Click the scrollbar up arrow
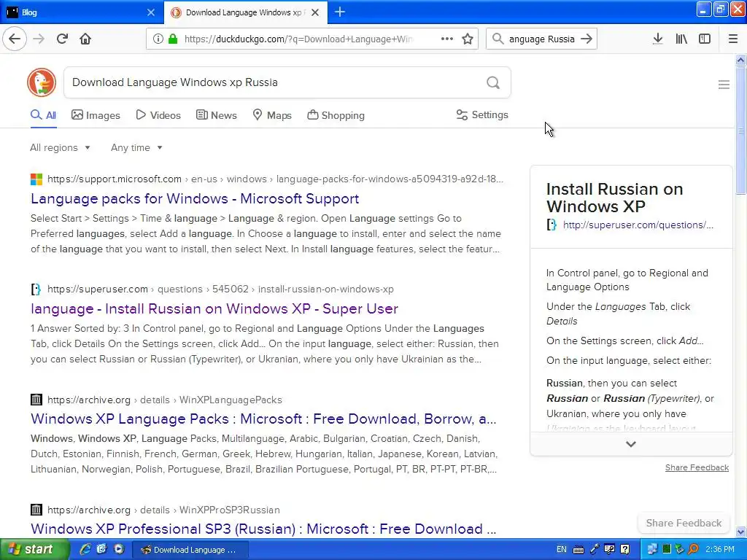This screenshot has width=747, height=560. tap(740, 60)
